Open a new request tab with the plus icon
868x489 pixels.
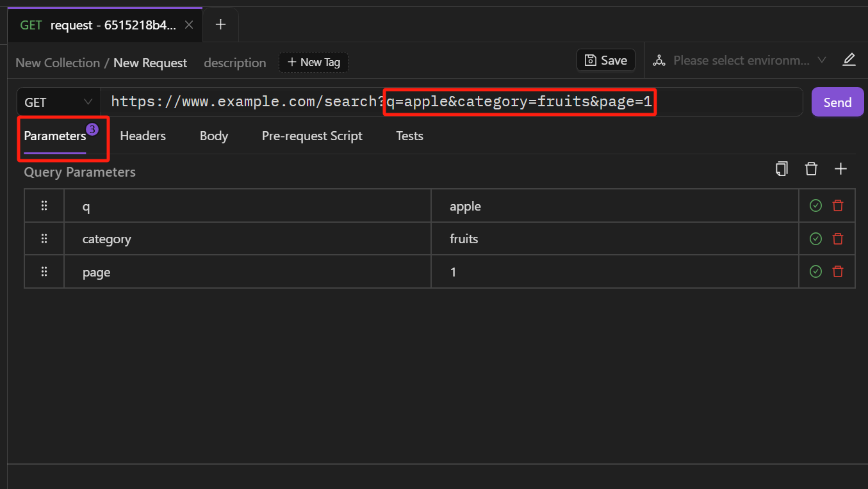click(x=220, y=25)
